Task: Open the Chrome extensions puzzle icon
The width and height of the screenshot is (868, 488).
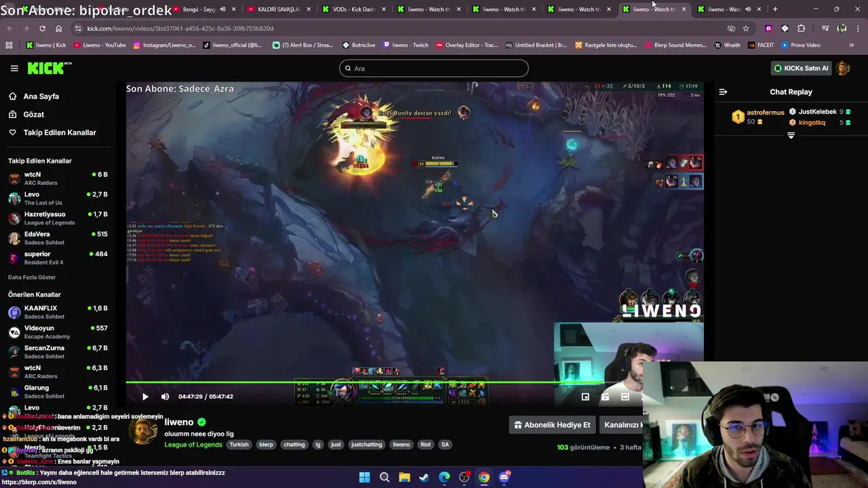Action: pos(801,28)
